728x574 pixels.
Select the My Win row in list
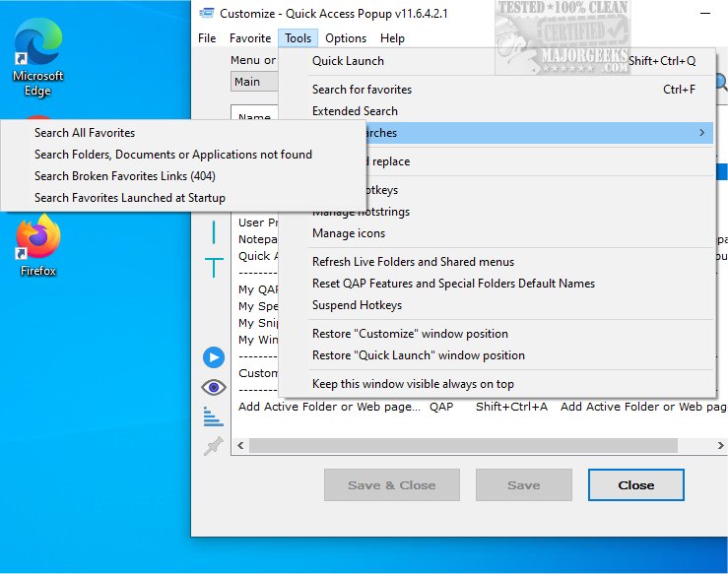click(x=258, y=340)
